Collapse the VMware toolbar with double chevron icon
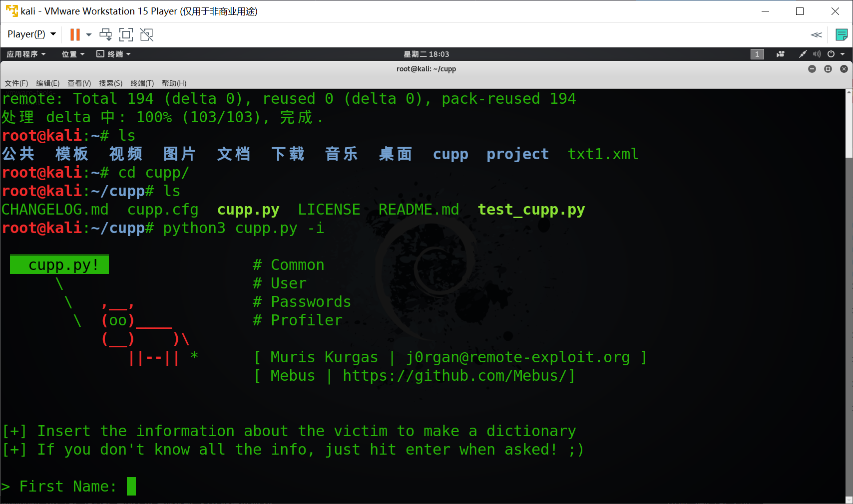 (x=816, y=34)
